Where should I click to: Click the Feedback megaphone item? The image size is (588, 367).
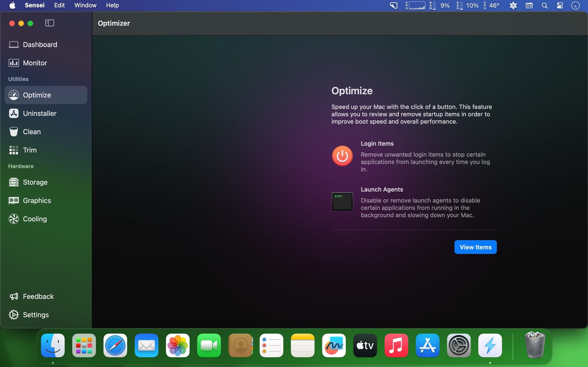tap(38, 296)
